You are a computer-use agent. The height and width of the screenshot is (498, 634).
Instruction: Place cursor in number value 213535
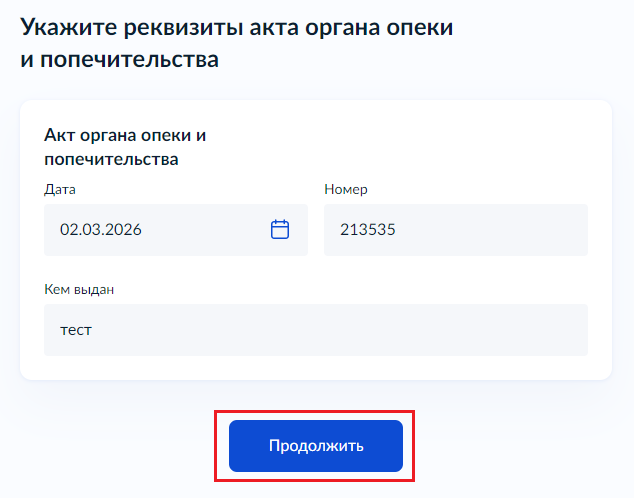(368, 229)
